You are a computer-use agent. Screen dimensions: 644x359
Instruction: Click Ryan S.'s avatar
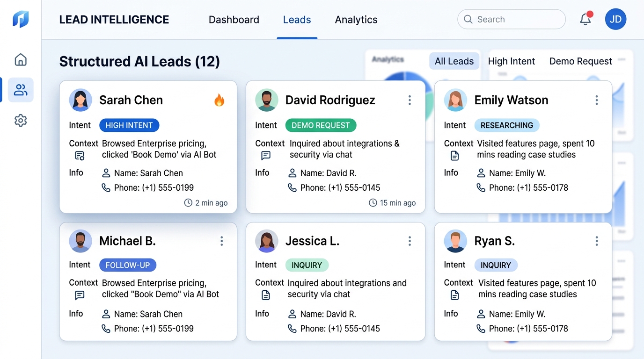[x=455, y=241]
